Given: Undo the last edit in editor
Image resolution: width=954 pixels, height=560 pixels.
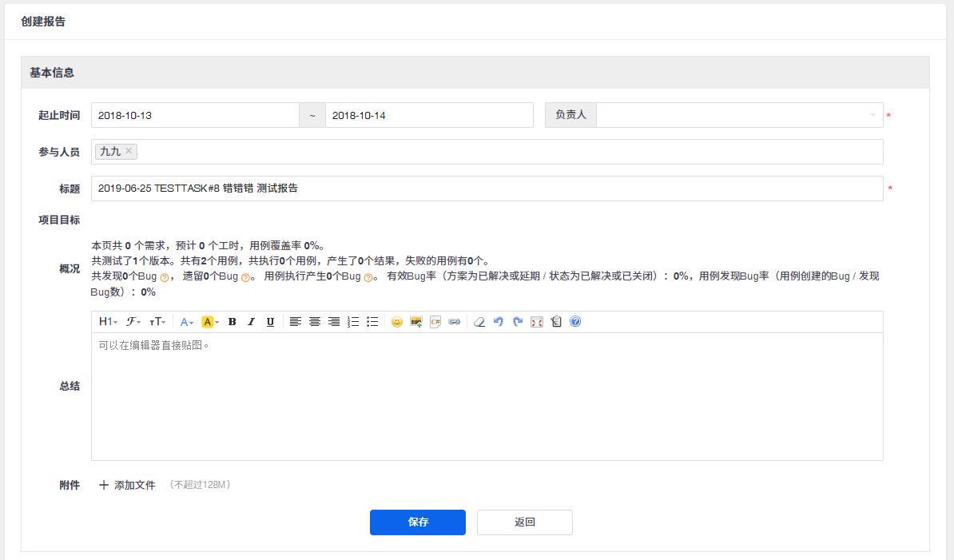Looking at the screenshot, I should click(499, 322).
